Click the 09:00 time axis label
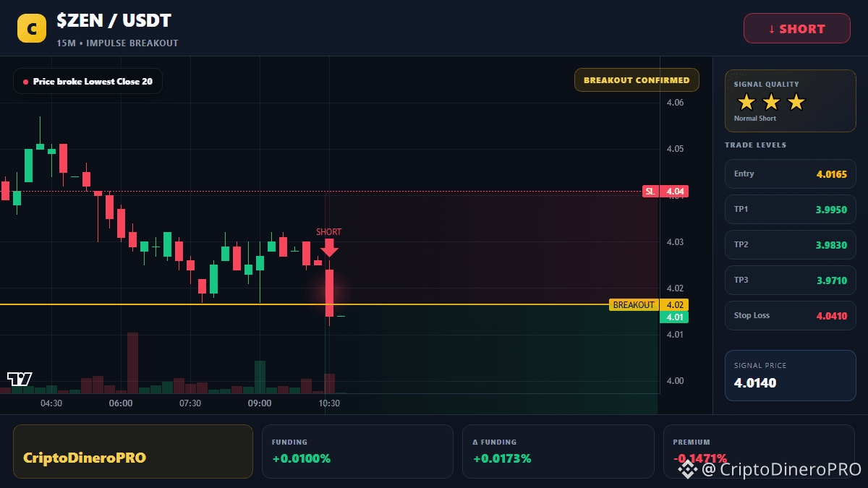 click(x=260, y=403)
